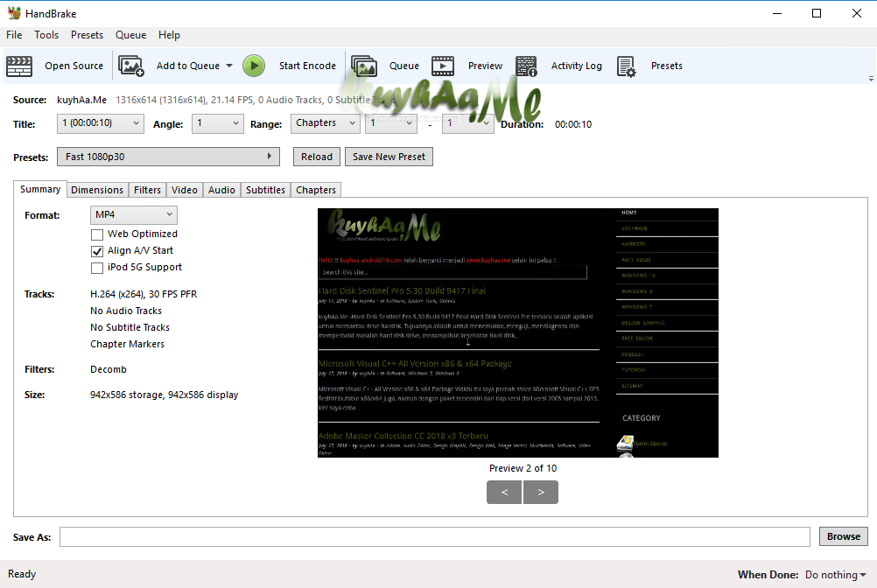The height and width of the screenshot is (588, 877).
Task: Click the Add to Queue image icon
Action: click(131, 66)
